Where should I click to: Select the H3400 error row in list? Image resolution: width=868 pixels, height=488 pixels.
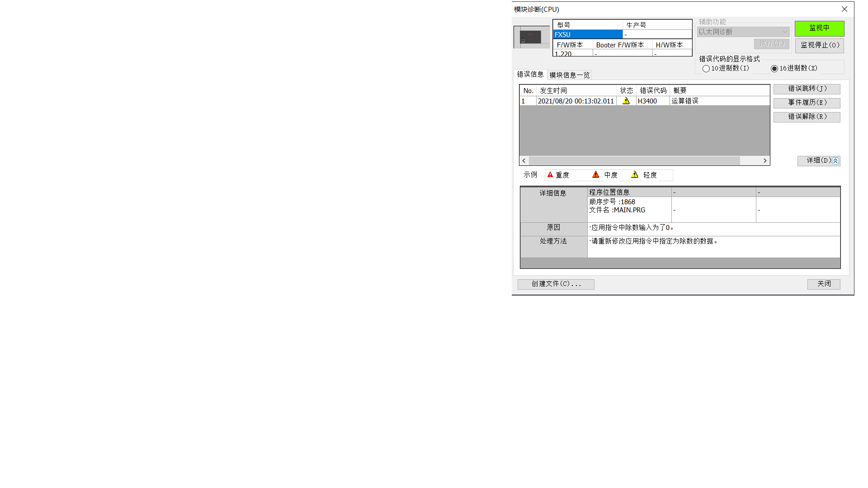point(647,101)
